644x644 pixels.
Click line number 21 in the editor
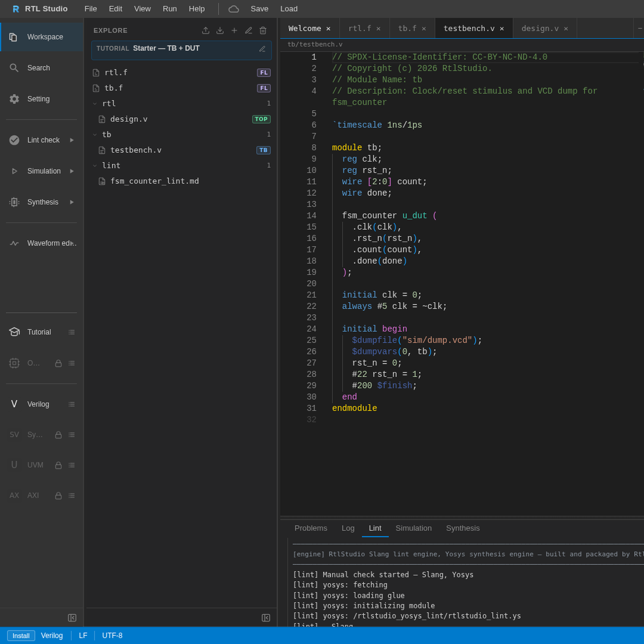pyautogui.click(x=311, y=295)
